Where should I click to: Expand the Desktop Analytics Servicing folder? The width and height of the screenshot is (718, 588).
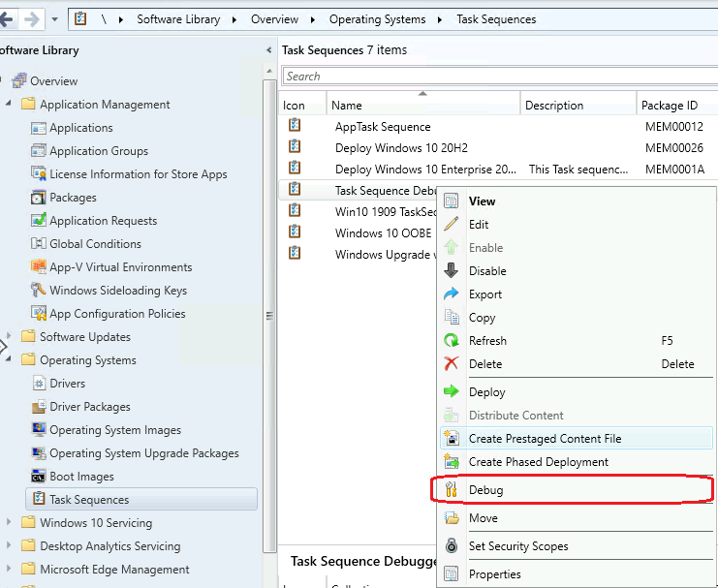click(x=9, y=545)
